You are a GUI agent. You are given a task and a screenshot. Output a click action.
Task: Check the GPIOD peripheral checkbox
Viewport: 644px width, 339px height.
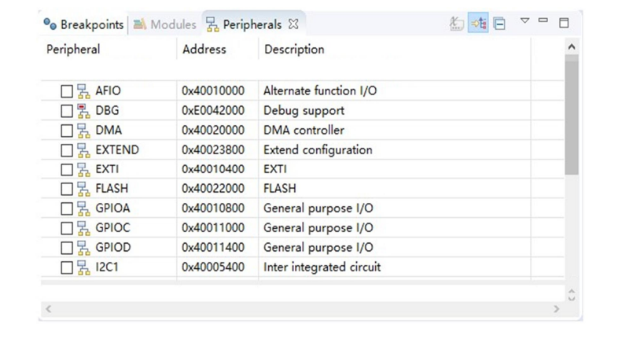pos(67,249)
